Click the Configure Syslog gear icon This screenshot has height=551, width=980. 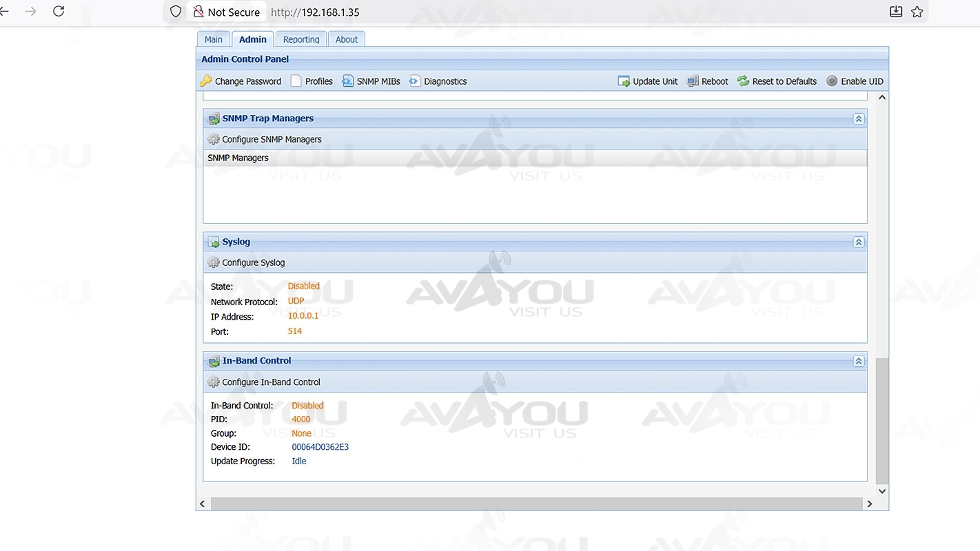click(x=214, y=262)
